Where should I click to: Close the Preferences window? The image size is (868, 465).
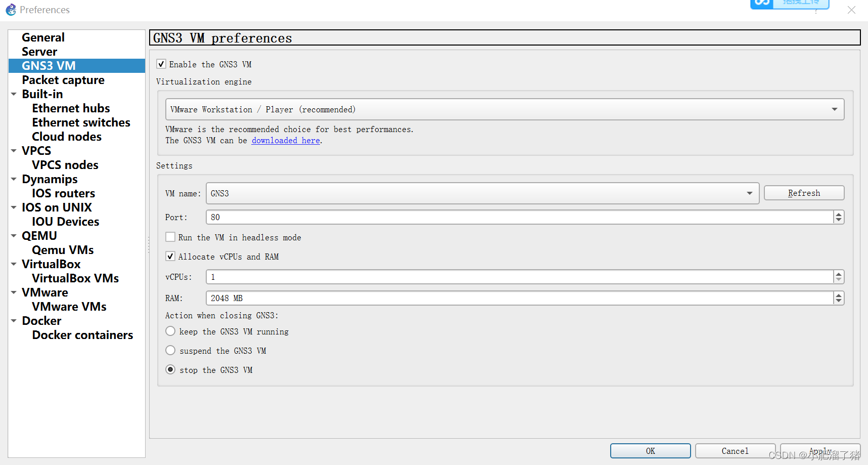tap(852, 10)
